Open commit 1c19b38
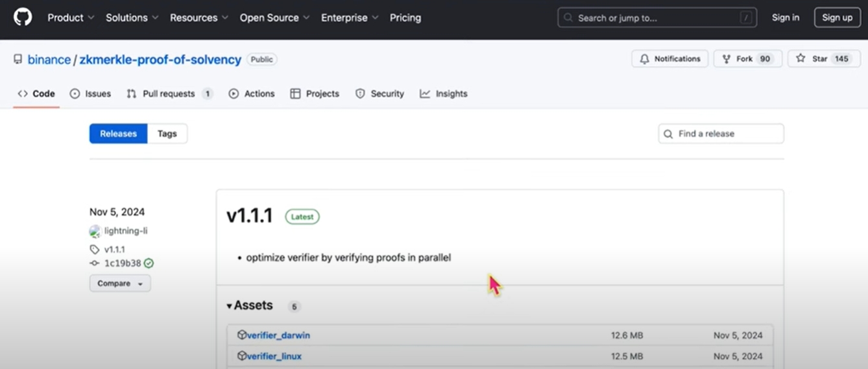 click(x=123, y=263)
